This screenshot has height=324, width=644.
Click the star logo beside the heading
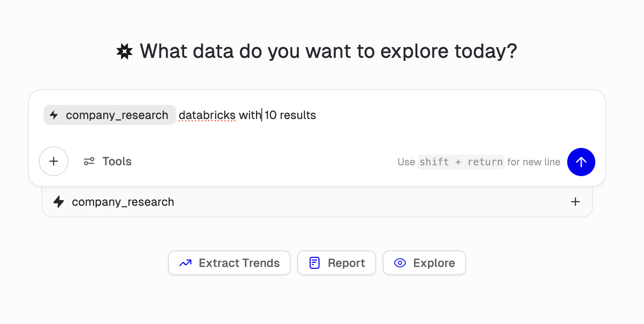tap(124, 52)
